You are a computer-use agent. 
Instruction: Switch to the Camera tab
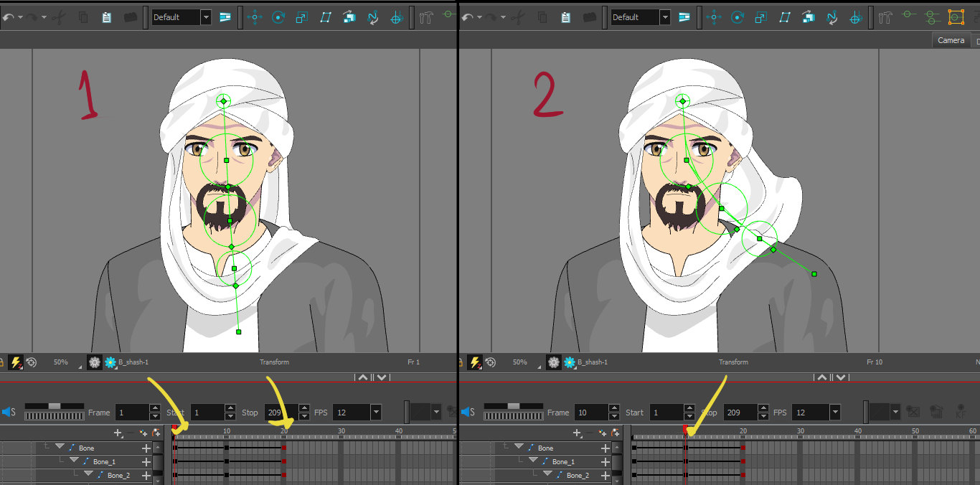[x=951, y=40]
